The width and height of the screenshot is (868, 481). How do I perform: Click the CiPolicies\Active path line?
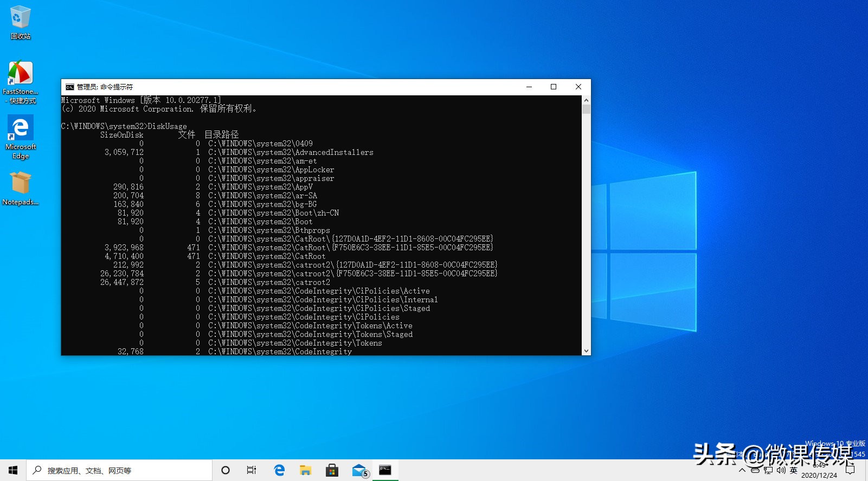(319, 291)
